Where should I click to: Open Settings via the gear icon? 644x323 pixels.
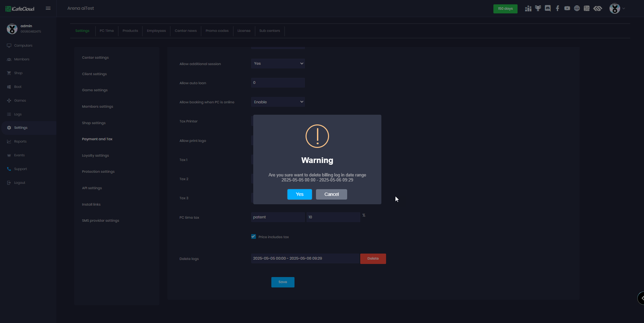9,128
